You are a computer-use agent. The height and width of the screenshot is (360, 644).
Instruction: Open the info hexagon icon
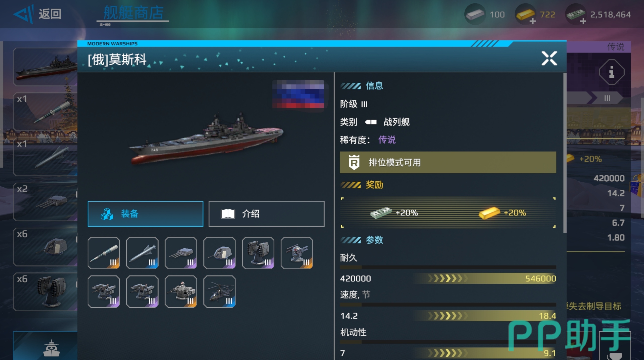[612, 72]
